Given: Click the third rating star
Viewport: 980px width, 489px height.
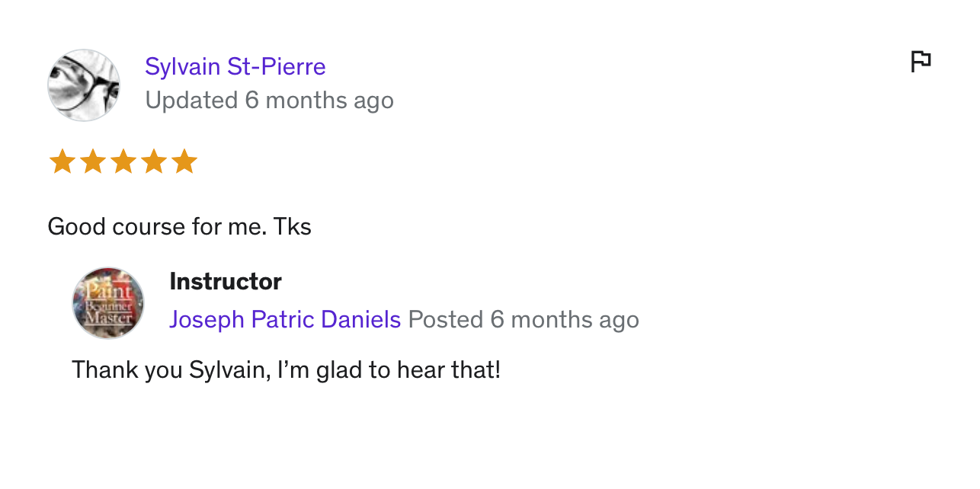Looking at the screenshot, I should pos(123,161).
